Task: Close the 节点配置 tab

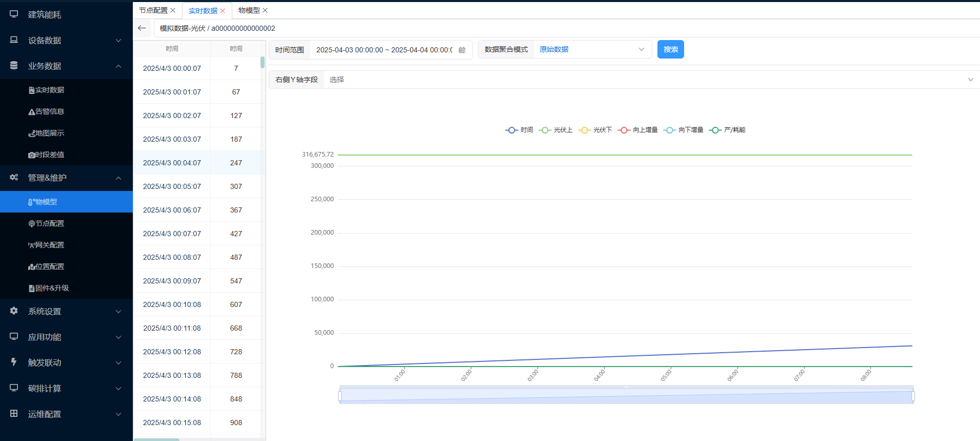Action: coord(173,10)
